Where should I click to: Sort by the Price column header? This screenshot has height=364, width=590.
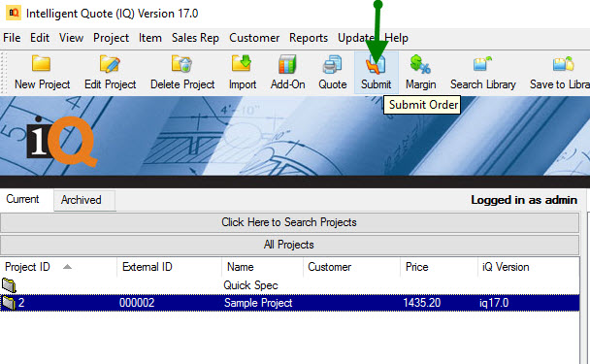(439, 267)
